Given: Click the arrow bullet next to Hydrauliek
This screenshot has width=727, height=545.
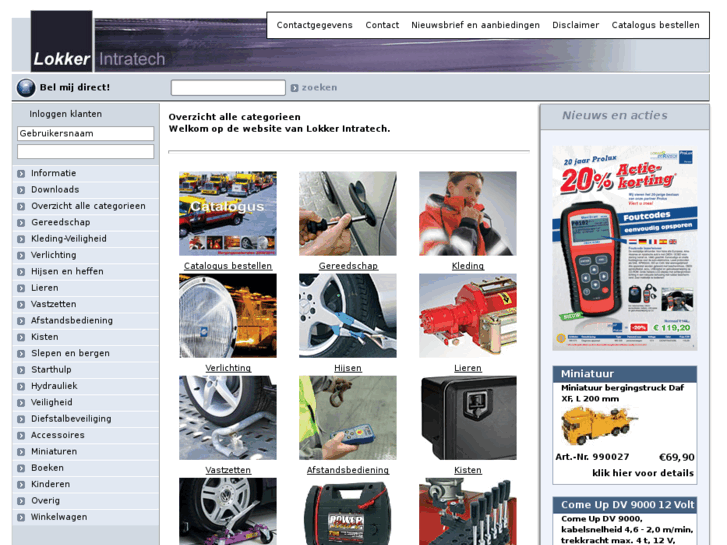Looking at the screenshot, I should pyautogui.click(x=21, y=386).
